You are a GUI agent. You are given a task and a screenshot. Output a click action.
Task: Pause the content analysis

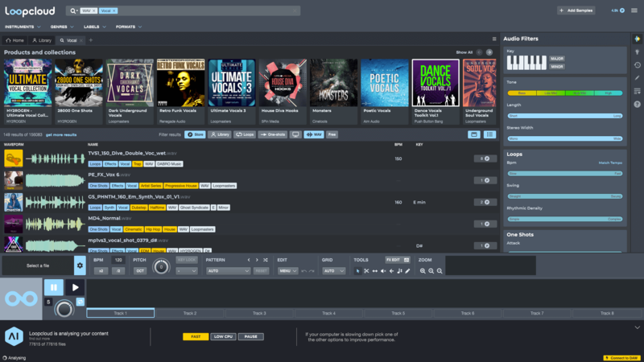point(251,336)
